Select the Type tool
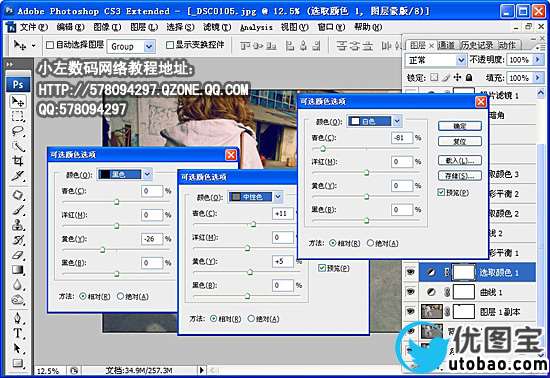Image resolution: width=550 pixels, height=378 pixels. (x=18, y=333)
